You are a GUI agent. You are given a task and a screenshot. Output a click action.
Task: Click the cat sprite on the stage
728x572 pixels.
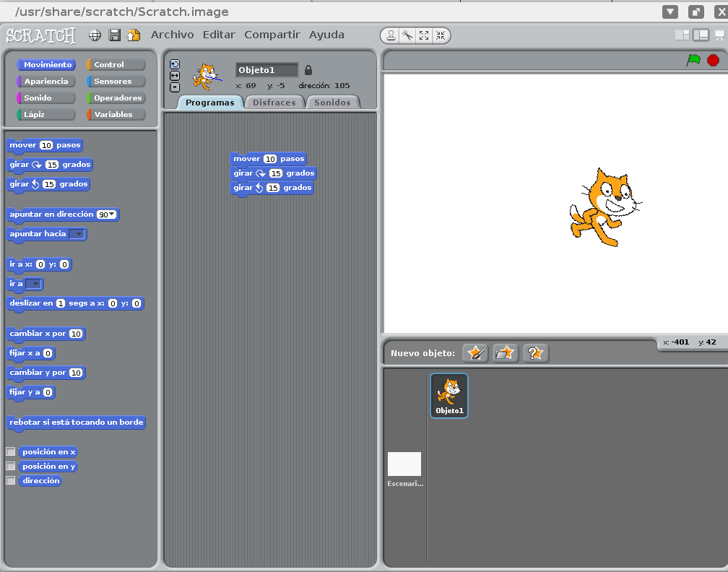click(x=605, y=207)
